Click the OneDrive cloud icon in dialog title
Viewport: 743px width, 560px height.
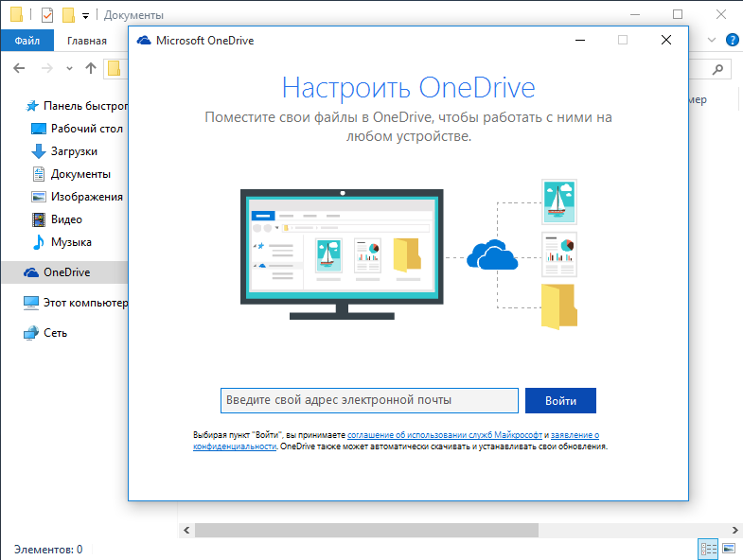[x=144, y=41]
